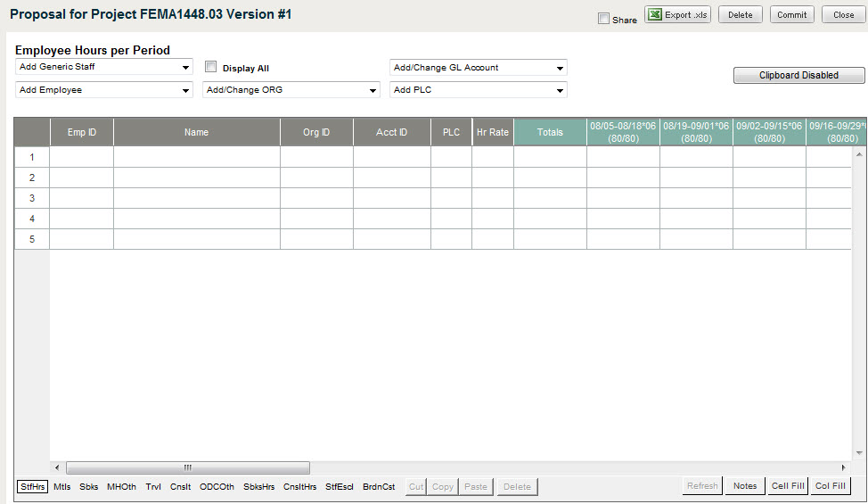This screenshot has width=868, height=504.
Task: Select the BrdnCst tab
Action: (379, 486)
